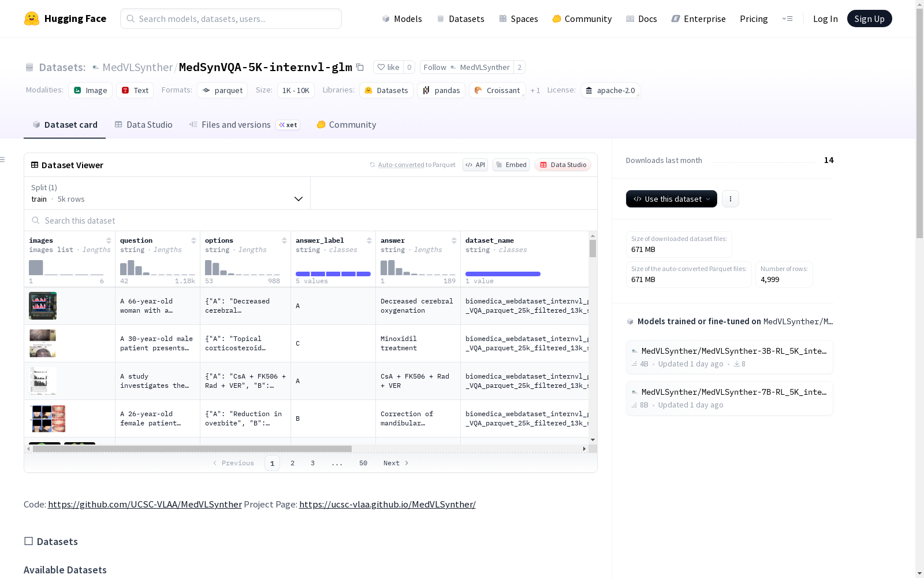Click the Embed button
This screenshot has width=924, height=578.
tap(511, 165)
